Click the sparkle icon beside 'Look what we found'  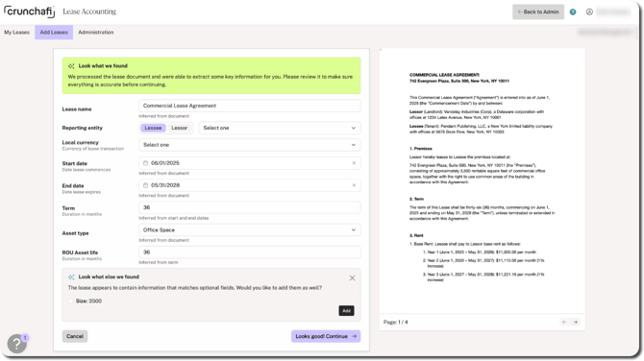click(x=71, y=66)
